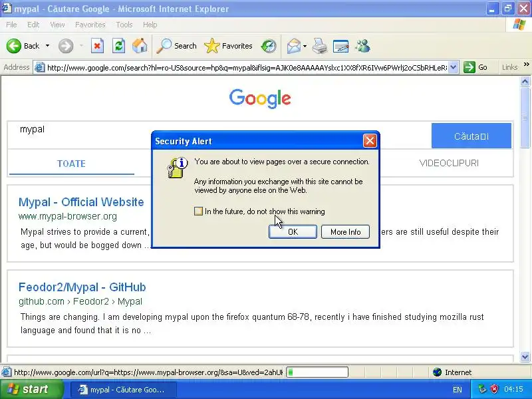Click the page icon in Address bar
This screenshot has height=399, width=532.
pyautogui.click(x=40, y=68)
